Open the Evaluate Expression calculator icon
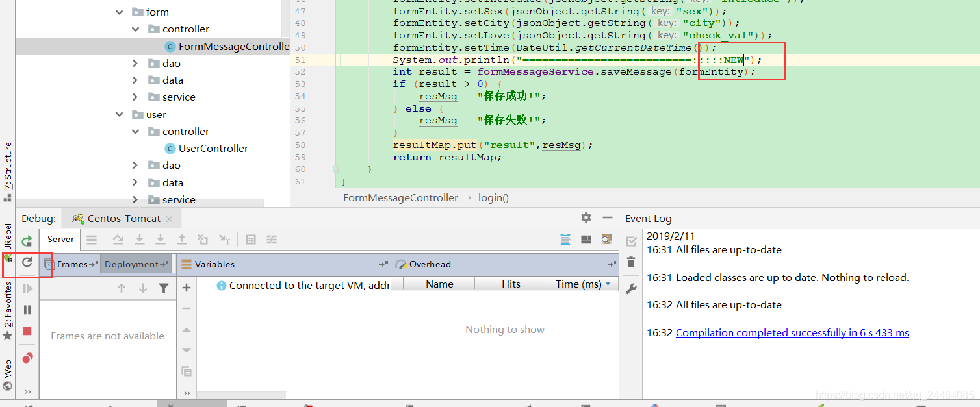 [x=251, y=240]
